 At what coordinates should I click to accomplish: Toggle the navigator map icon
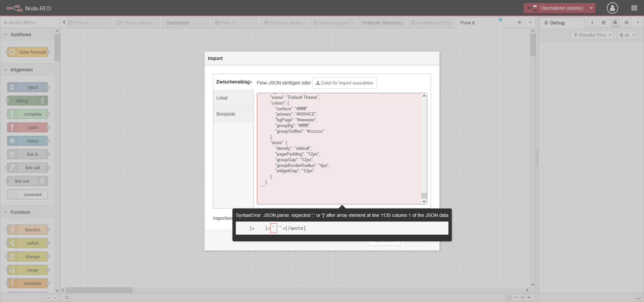point(508,298)
